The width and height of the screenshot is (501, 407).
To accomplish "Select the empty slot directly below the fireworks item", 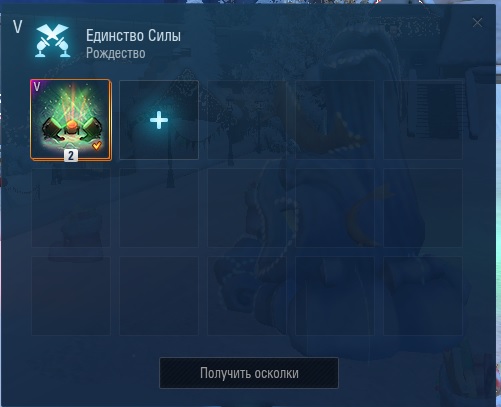I will (71, 208).
